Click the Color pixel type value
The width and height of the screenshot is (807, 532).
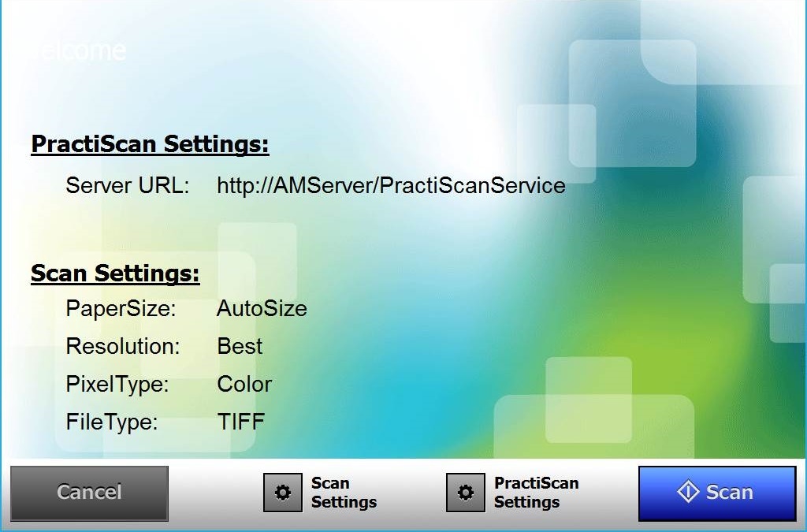coord(244,384)
